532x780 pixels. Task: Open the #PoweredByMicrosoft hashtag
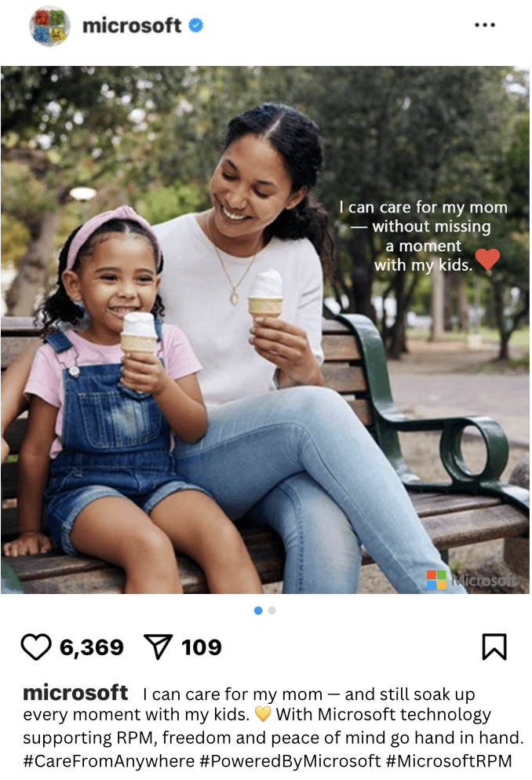tap(290, 761)
